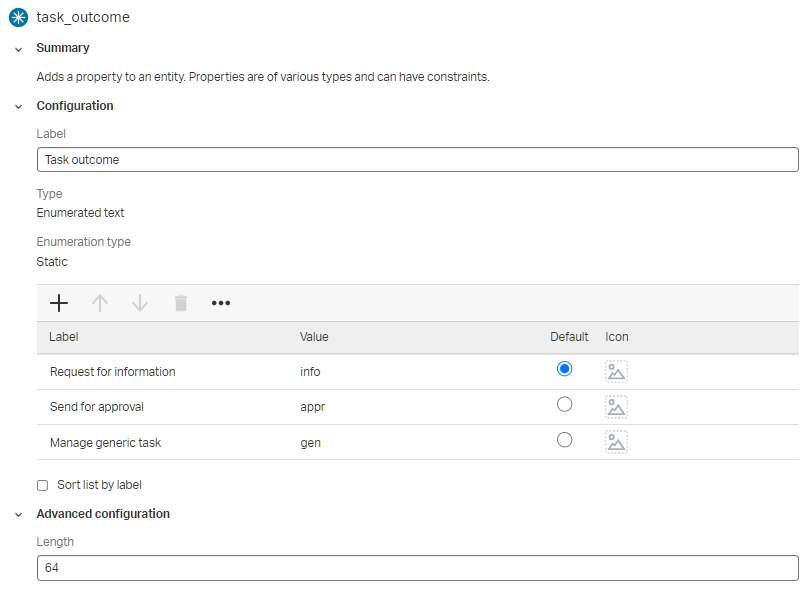Click the Length input field
807x591 pixels.
coord(417,568)
